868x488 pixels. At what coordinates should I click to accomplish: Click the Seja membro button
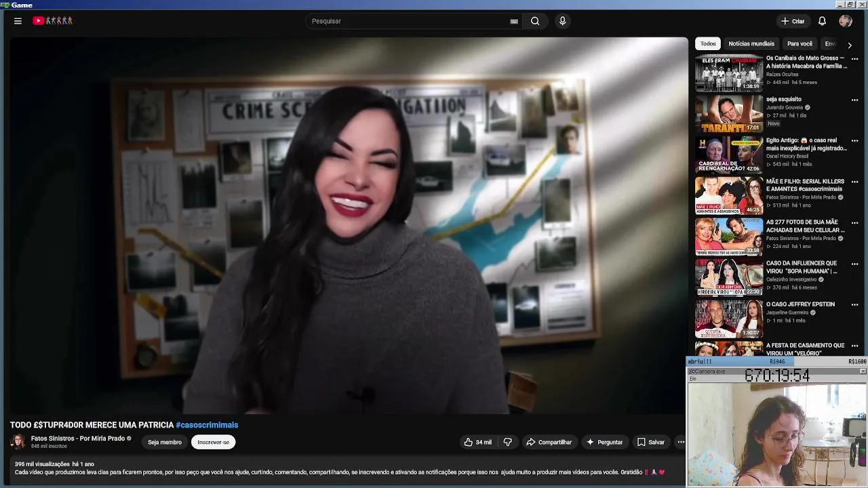(x=165, y=442)
